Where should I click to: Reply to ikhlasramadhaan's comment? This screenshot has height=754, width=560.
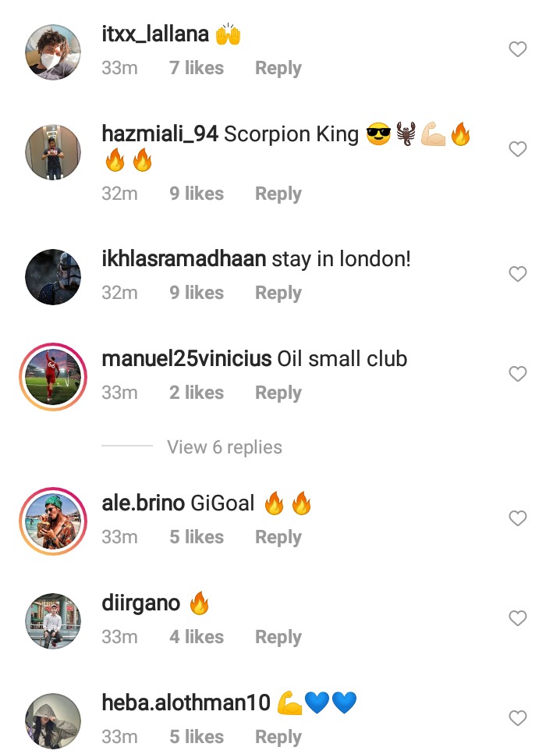click(278, 293)
